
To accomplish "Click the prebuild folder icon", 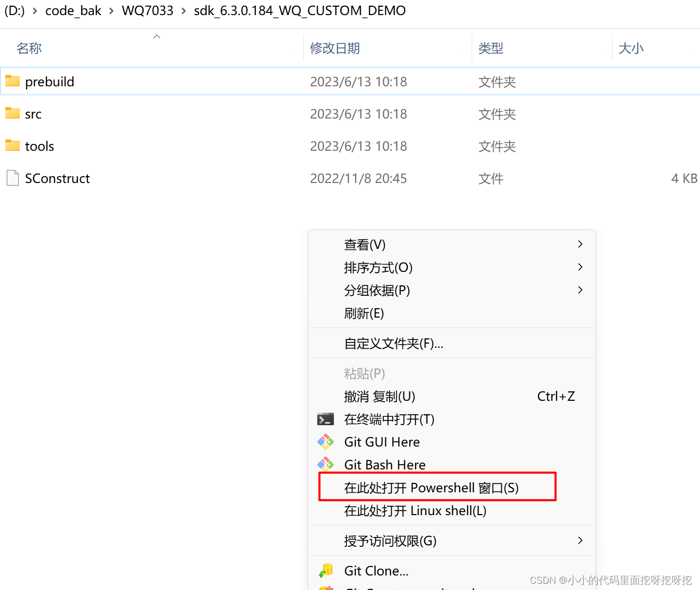I will tap(12, 81).
